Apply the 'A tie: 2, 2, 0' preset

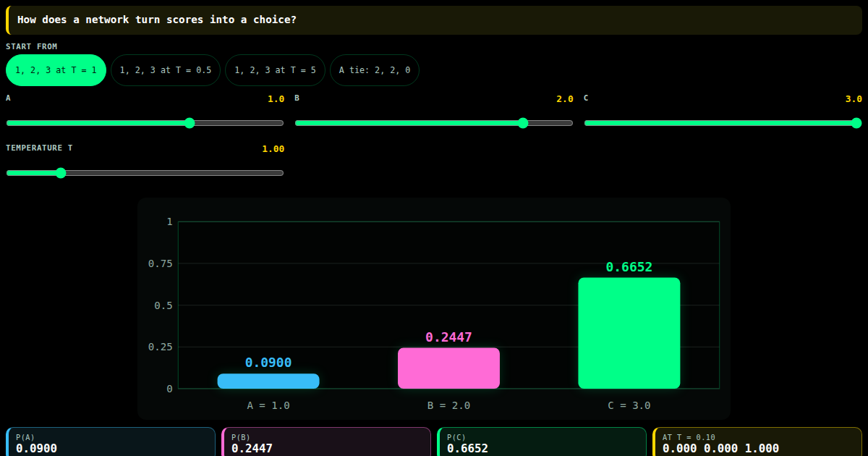coord(375,70)
